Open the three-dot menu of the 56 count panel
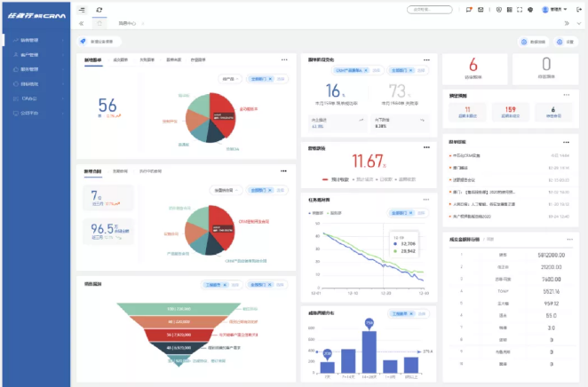The height and width of the screenshot is (387, 588). coord(284,59)
